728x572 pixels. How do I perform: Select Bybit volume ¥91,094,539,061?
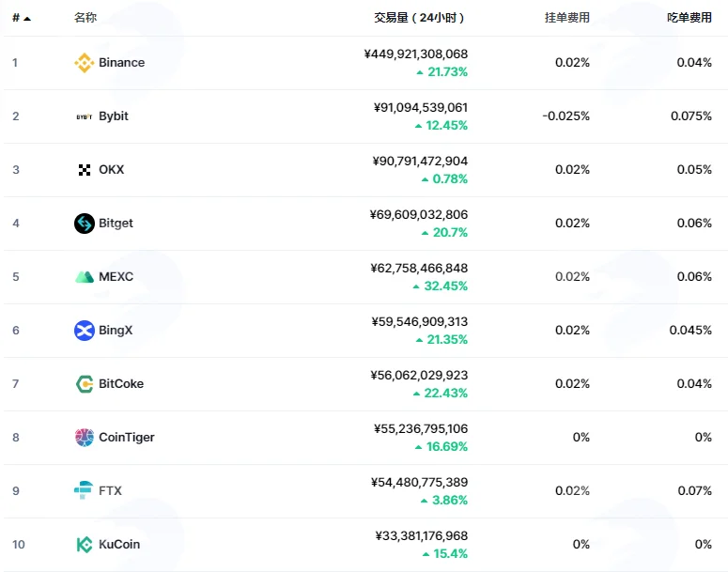coord(421,108)
